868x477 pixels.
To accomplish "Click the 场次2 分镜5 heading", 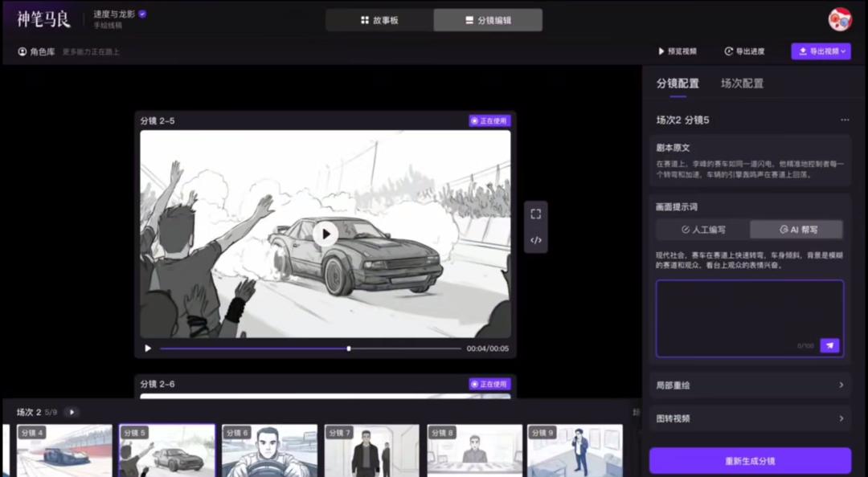I will pyautogui.click(x=682, y=120).
